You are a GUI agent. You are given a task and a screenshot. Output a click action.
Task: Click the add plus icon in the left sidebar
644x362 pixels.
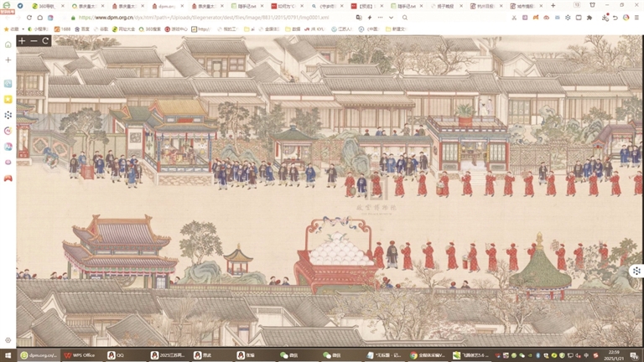tap(8, 60)
